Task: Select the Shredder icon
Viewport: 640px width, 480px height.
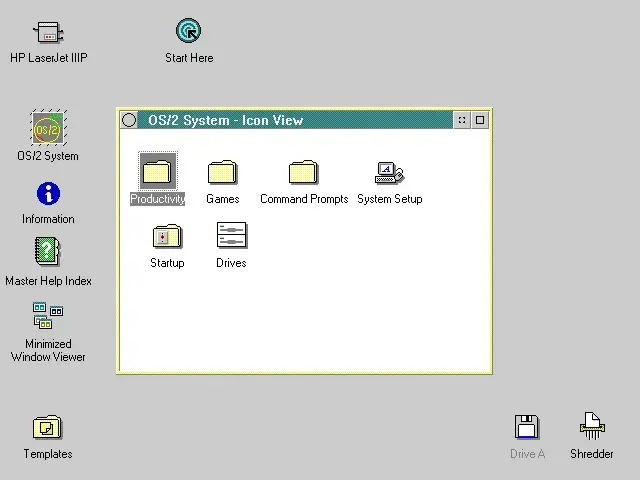Action: 592,426
